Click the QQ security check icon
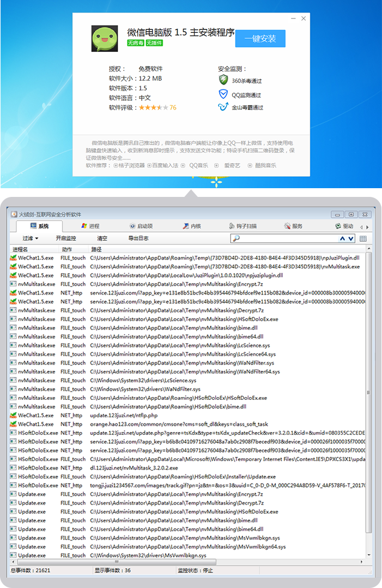The height and width of the screenshot is (588, 382). (223, 94)
